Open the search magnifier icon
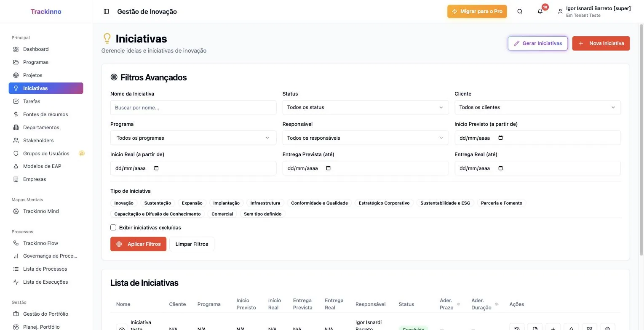This screenshot has width=644, height=330. point(520,11)
